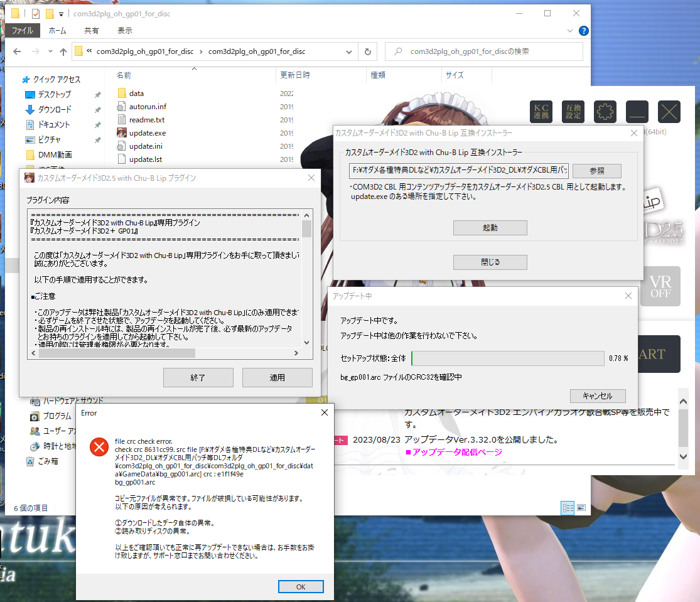Click the KC連携 launcher button

point(541,112)
